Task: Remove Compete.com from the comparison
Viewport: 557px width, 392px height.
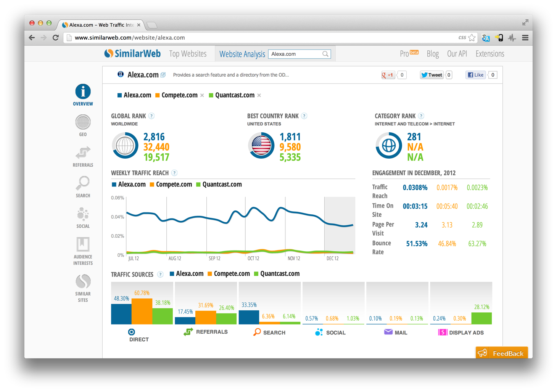Action: point(202,95)
